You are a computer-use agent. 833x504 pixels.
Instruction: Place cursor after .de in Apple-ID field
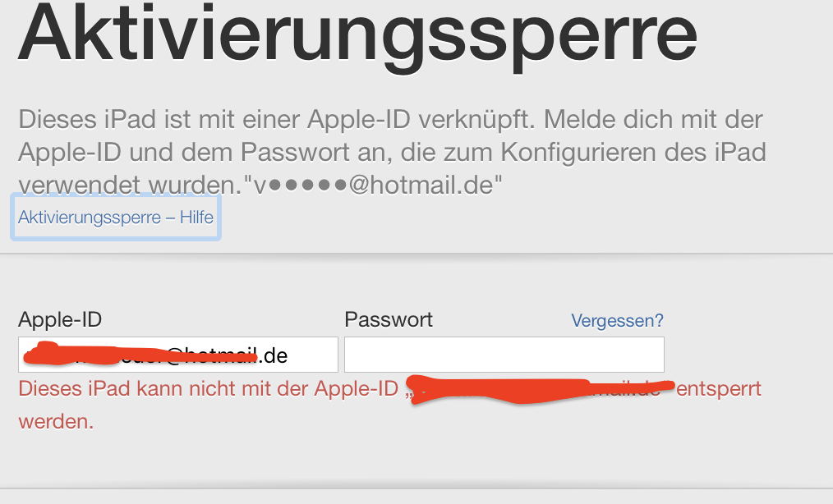290,355
